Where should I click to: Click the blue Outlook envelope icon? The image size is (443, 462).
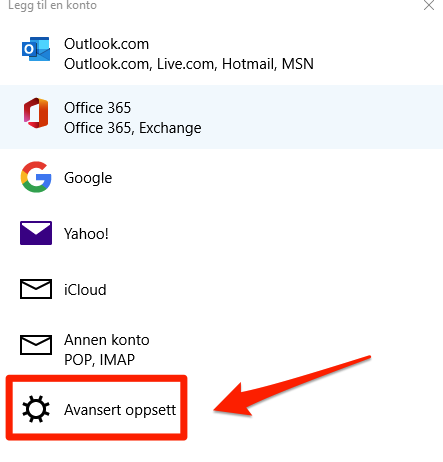click(x=36, y=49)
